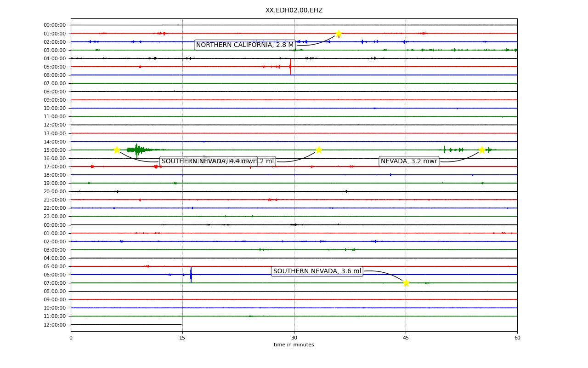Click the yellow star at Southern Nevada 3.6 ml event

click(406, 283)
